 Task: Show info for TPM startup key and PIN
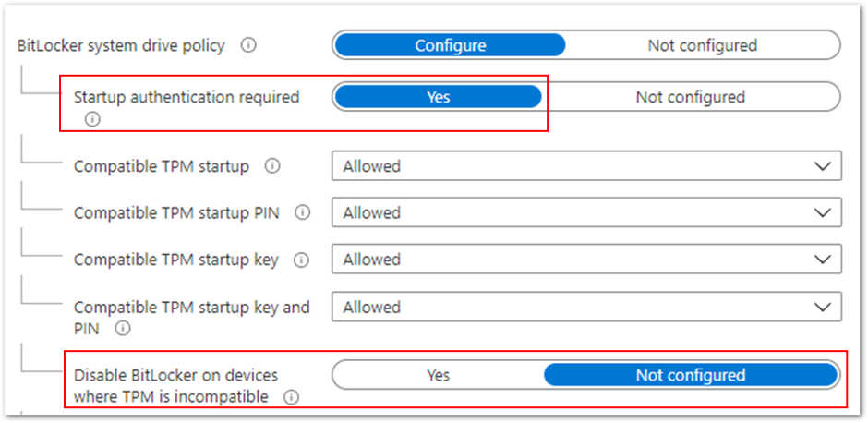(x=122, y=328)
